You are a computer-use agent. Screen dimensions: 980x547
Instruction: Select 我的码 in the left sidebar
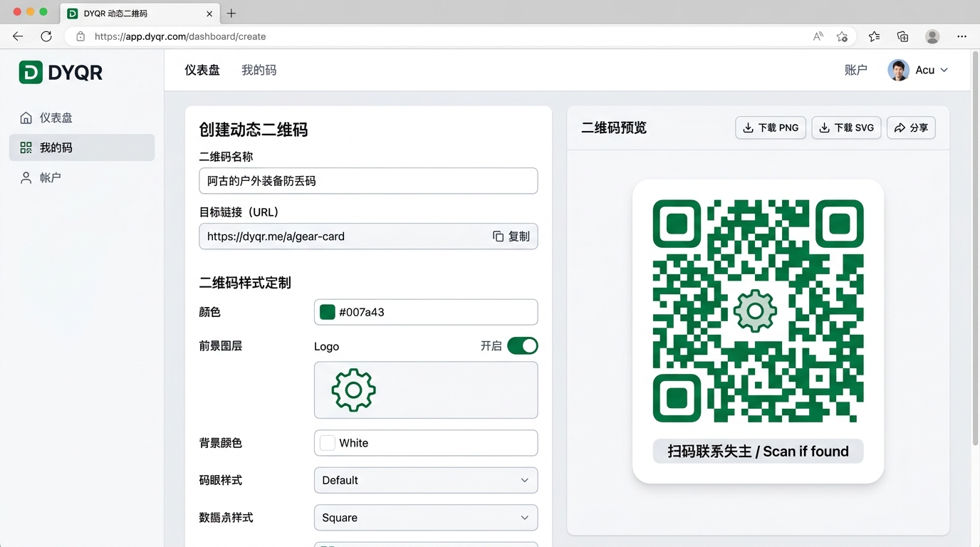coord(82,147)
